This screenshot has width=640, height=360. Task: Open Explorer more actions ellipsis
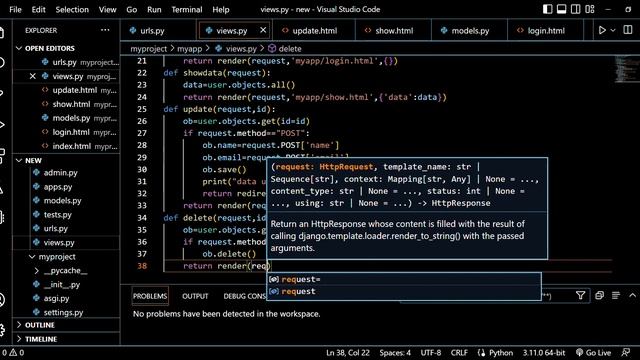pos(105,30)
